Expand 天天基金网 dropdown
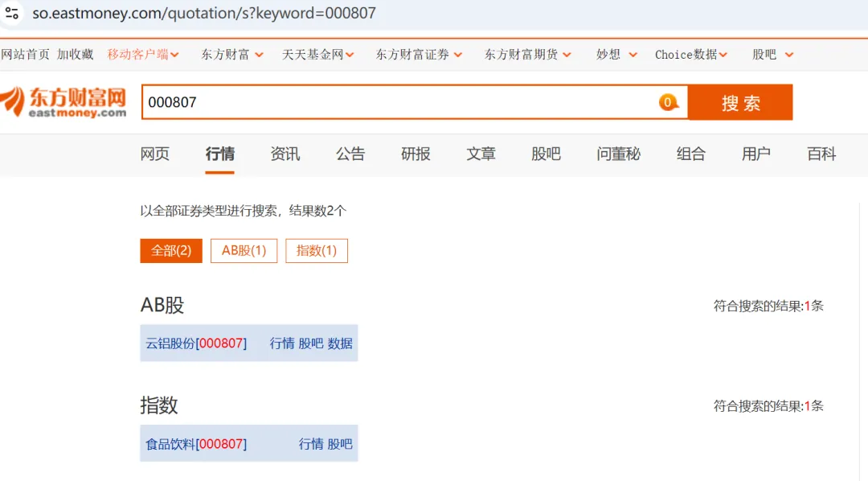This screenshot has width=868, height=481. [x=317, y=55]
